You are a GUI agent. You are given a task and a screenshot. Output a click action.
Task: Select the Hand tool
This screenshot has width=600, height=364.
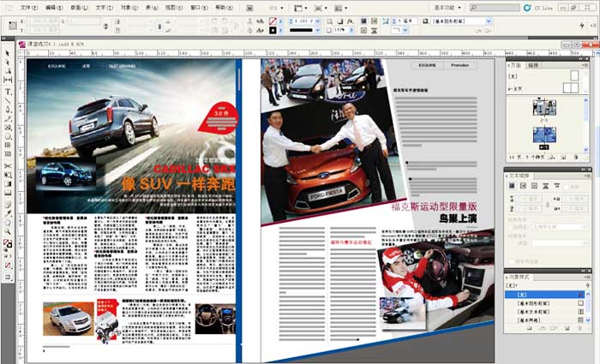point(7,223)
